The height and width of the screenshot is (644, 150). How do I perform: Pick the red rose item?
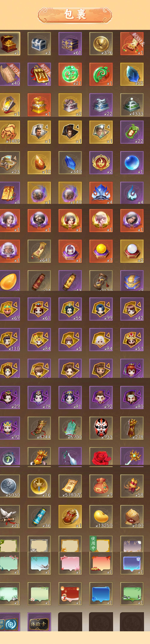click(101, 457)
